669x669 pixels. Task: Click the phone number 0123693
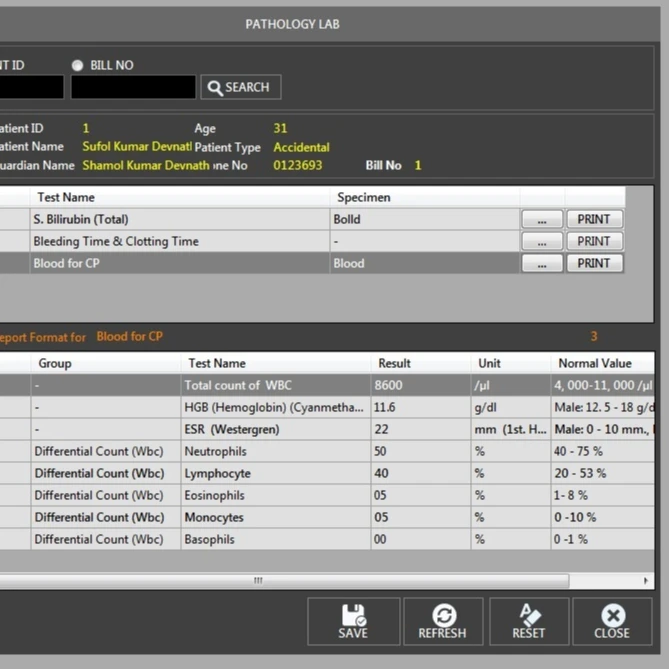[297, 166]
